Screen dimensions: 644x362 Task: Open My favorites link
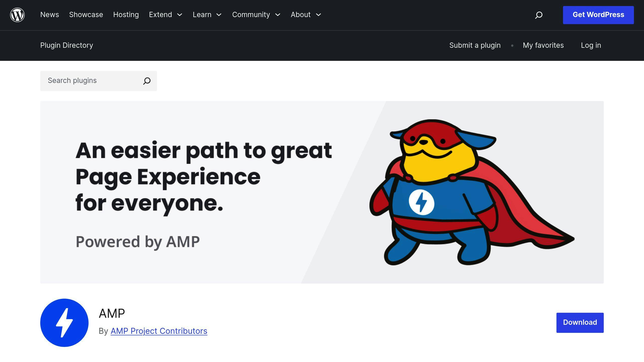[x=543, y=46]
